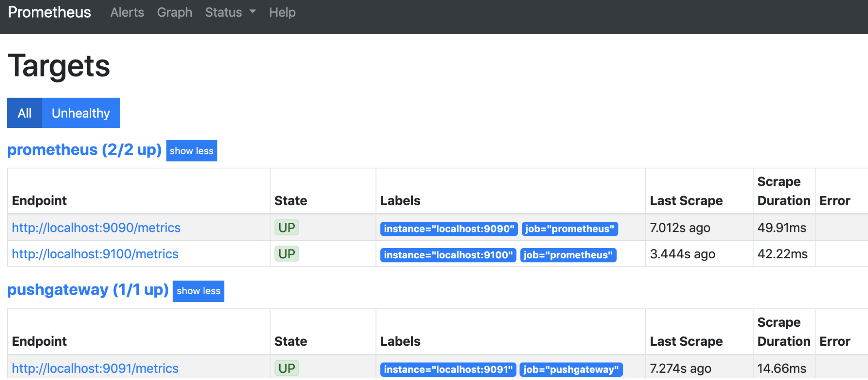
Task: Open the Prometheus brand home link
Action: tap(49, 12)
